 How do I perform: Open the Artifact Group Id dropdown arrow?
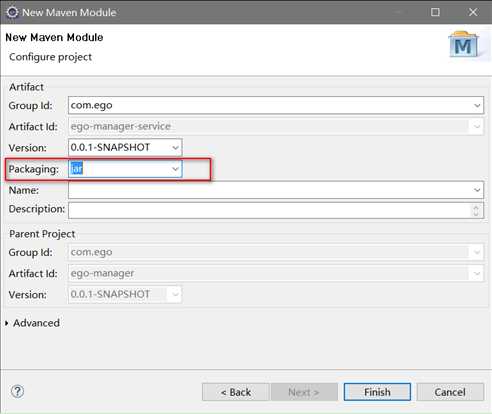coord(477,105)
